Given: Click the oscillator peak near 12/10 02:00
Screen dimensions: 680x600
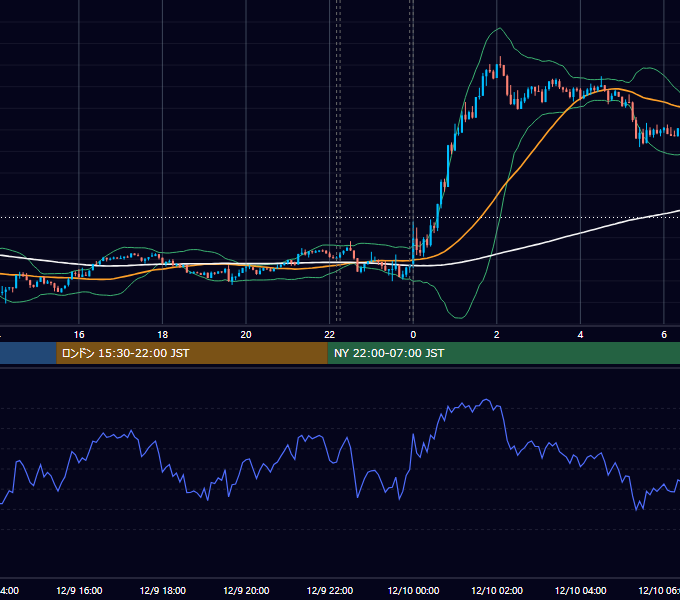Looking at the screenshot, I should pyautogui.click(x=486, y=400).
